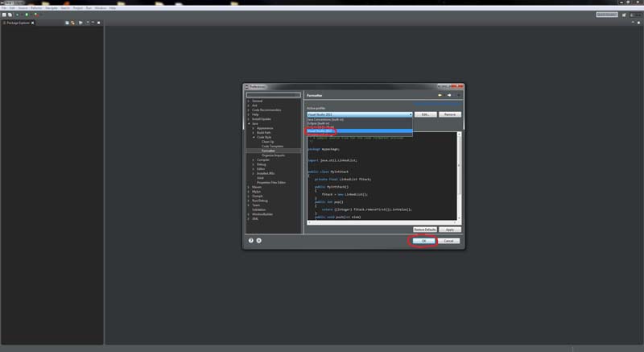Select the highlighted Visual Studio 2012 entry
This screenshot has width=644, height=352.
(x=359, y=131)
